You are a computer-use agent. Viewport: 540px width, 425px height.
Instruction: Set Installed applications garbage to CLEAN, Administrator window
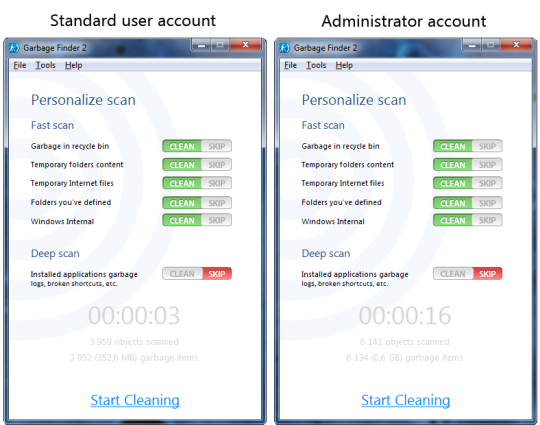coord(453,274)
